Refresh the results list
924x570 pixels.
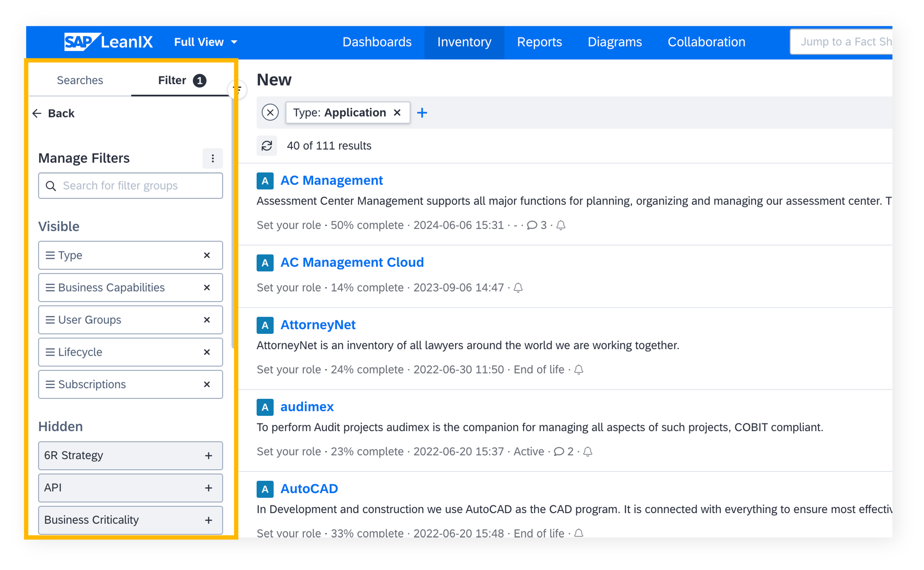[x=267, y=146]
